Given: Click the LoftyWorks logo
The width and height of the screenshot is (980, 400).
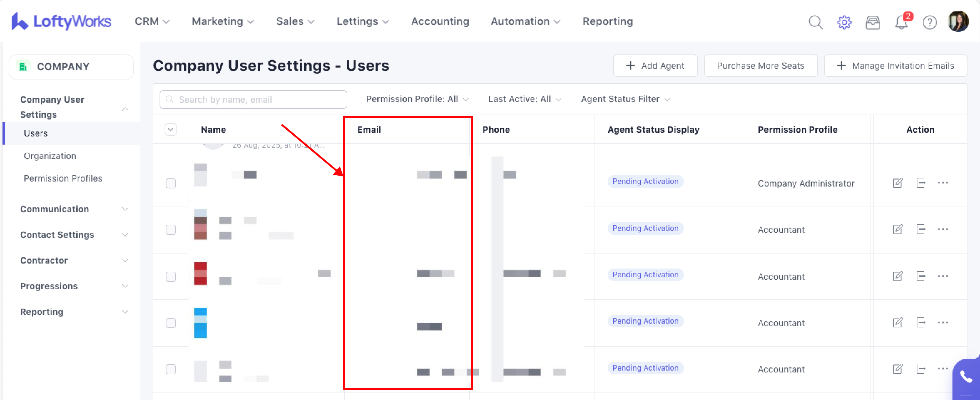Looking at the screenshot, I should (61, 21).
